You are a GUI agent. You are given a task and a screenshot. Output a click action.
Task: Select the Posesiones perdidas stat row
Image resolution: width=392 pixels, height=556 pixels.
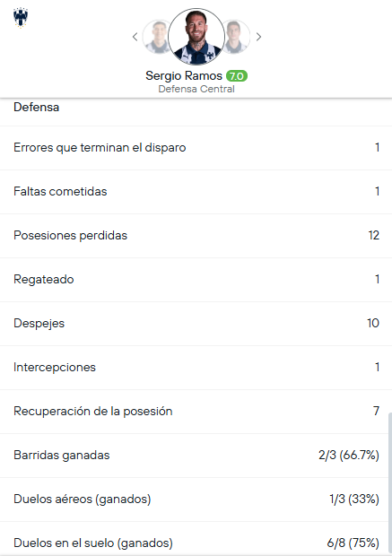point(196,236)
